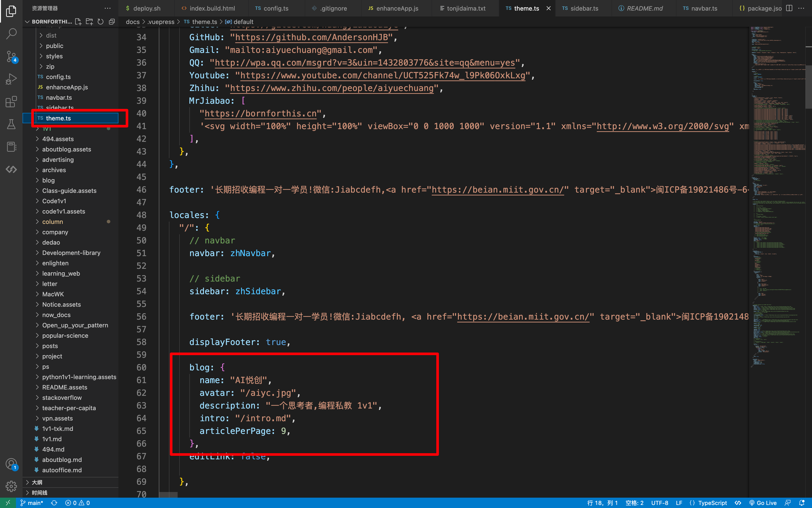Screen dimensions: 812x508
Task: Change indentation 空格: 2 setting
Action: tap(635, 503)
